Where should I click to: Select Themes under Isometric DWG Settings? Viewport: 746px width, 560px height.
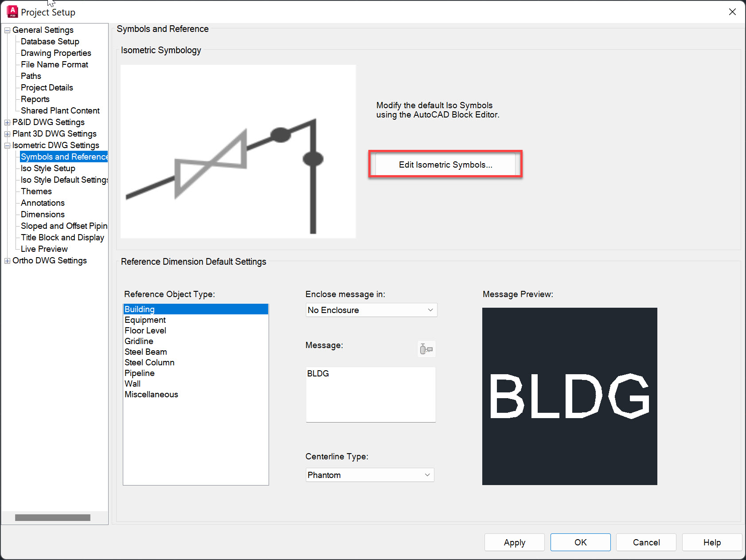click(x=36, y=191)
